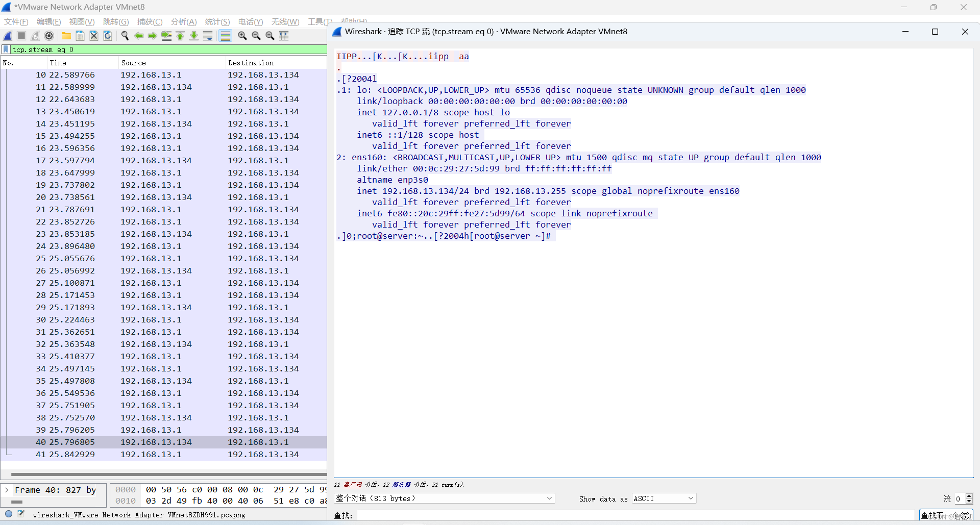The width and height of the screenshot is (980, 525).
Task: Zoom out main window text
Action: tap(256, 36)
